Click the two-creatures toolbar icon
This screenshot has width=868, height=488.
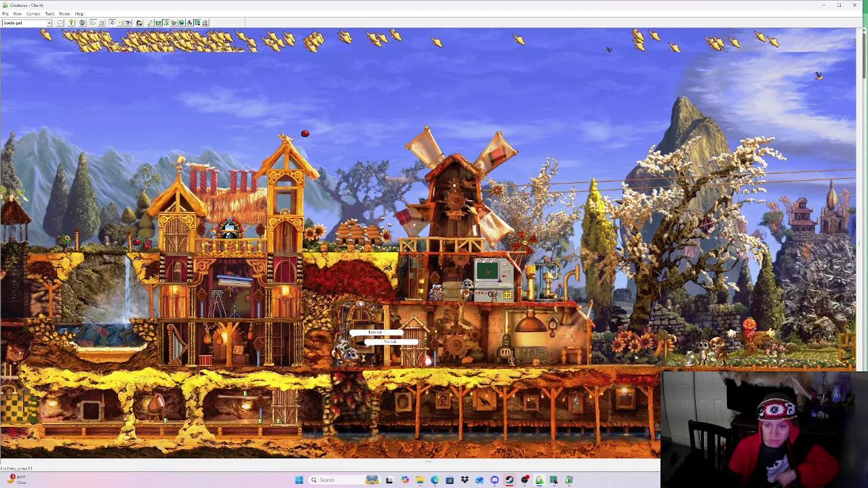[174, 23]
